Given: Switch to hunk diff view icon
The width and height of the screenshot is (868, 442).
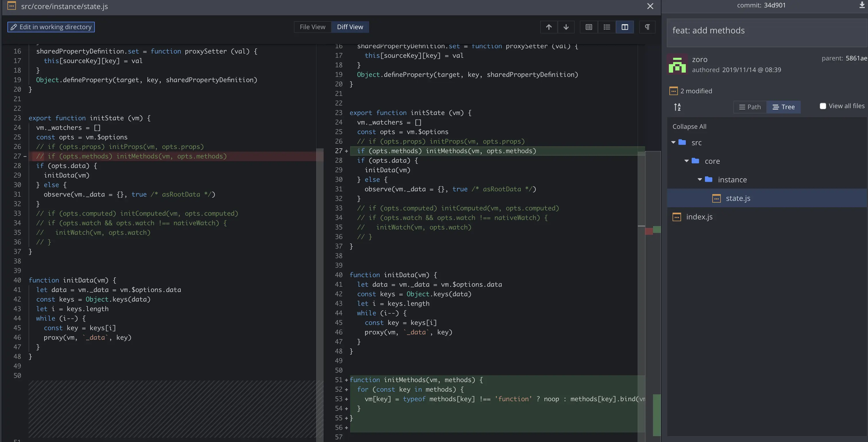Looking at the screenshot, I should 589,27.
